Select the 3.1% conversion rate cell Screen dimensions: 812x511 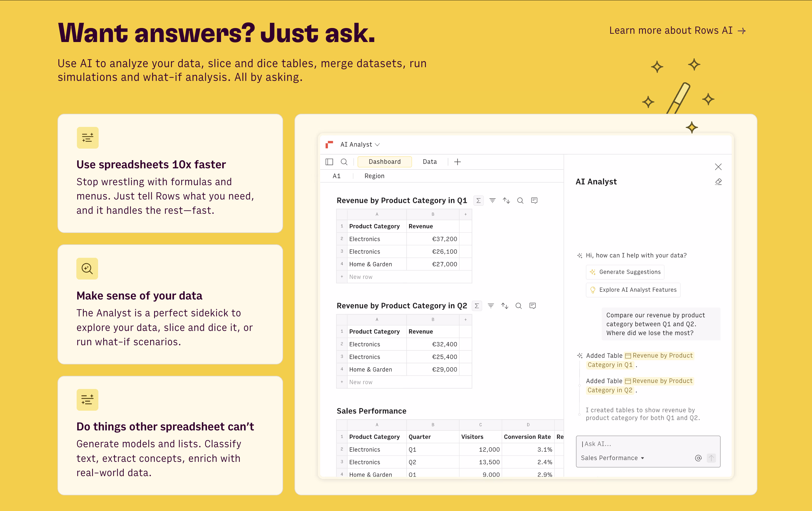[x=528, y=449]
